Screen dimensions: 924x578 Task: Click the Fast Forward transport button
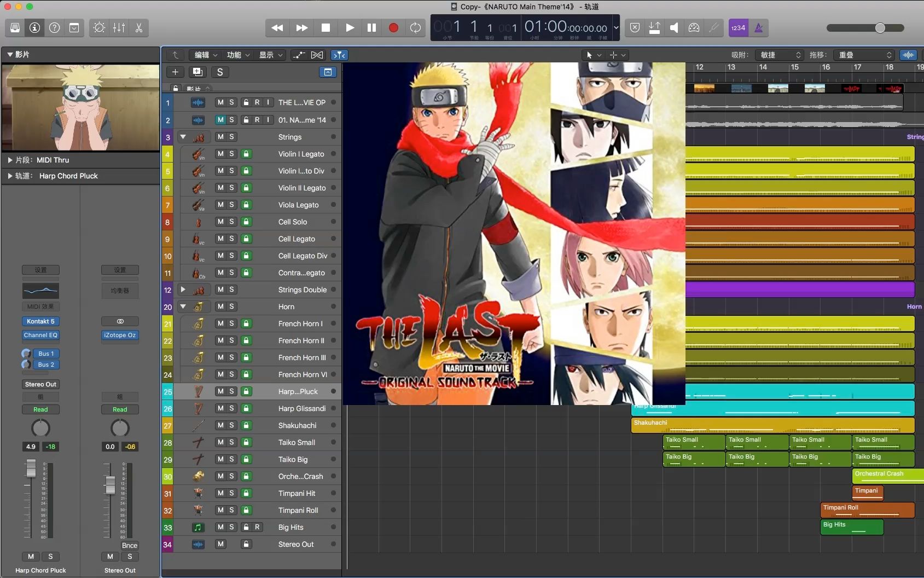301,28
